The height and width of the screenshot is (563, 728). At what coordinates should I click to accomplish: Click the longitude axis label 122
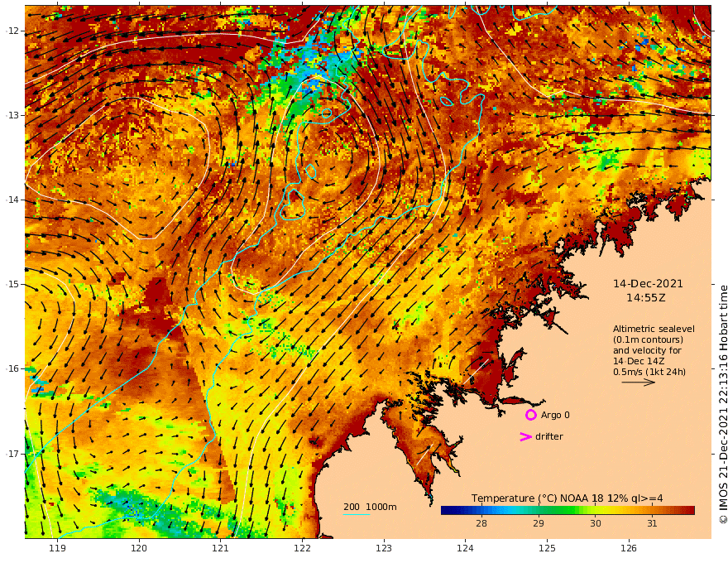[x=302, y=548]
